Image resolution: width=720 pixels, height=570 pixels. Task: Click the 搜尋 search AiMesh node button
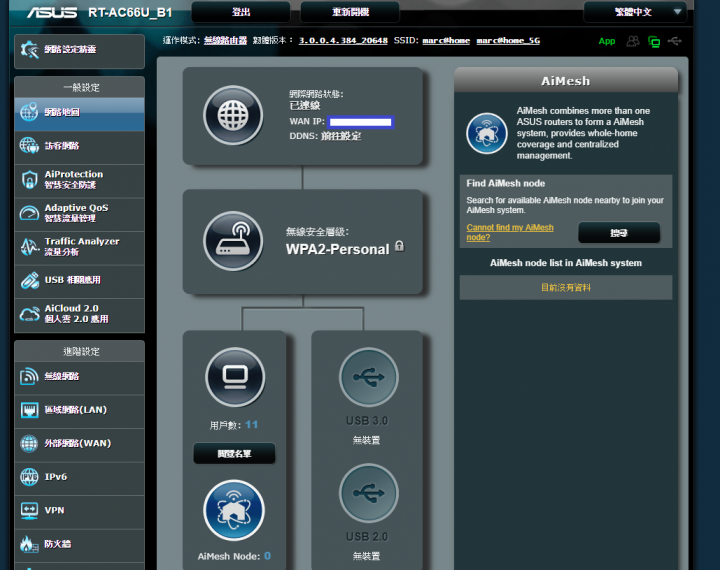click(x=619, y=233)
